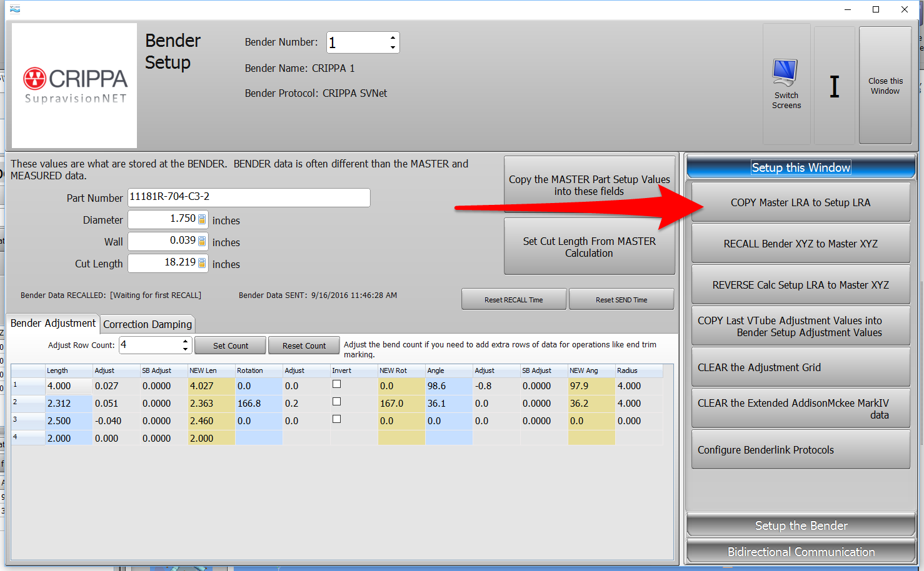The image size is (924, 571).
Task: Toggle the Invert checkbox in row 2
Action: click(336, 402)
